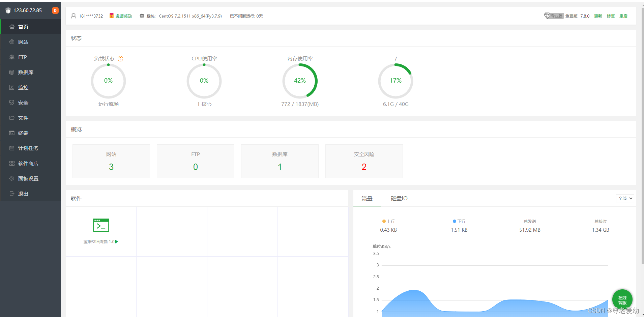This screenshot has height=317, width=644.
Task: Open the 宝塔SSH终端 software icon
Action: coord(101,225)
